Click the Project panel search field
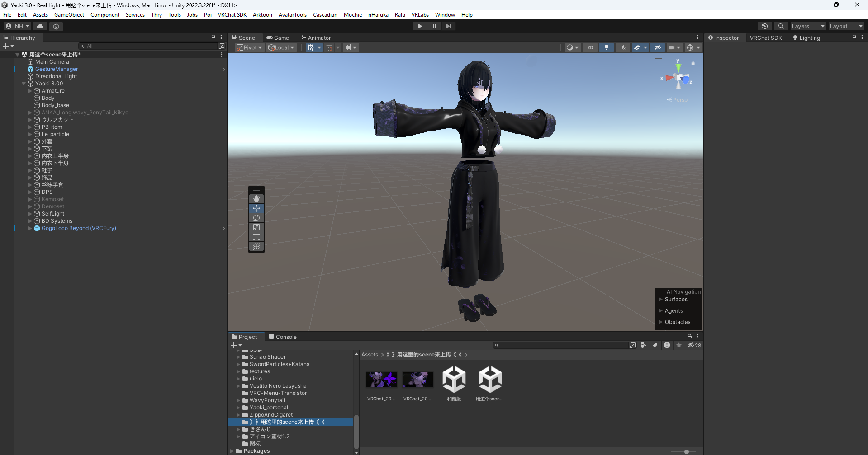This screenshot has width=868, height=455. pos(560,345)
